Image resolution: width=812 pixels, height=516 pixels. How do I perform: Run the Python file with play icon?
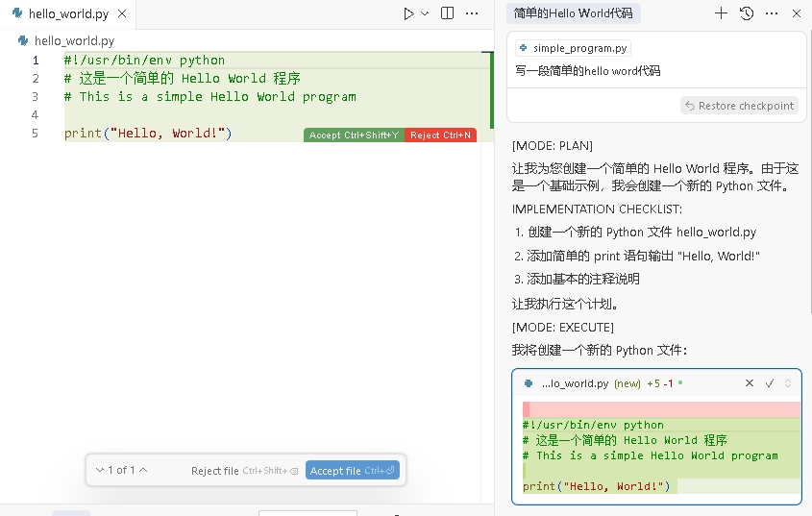408,14
